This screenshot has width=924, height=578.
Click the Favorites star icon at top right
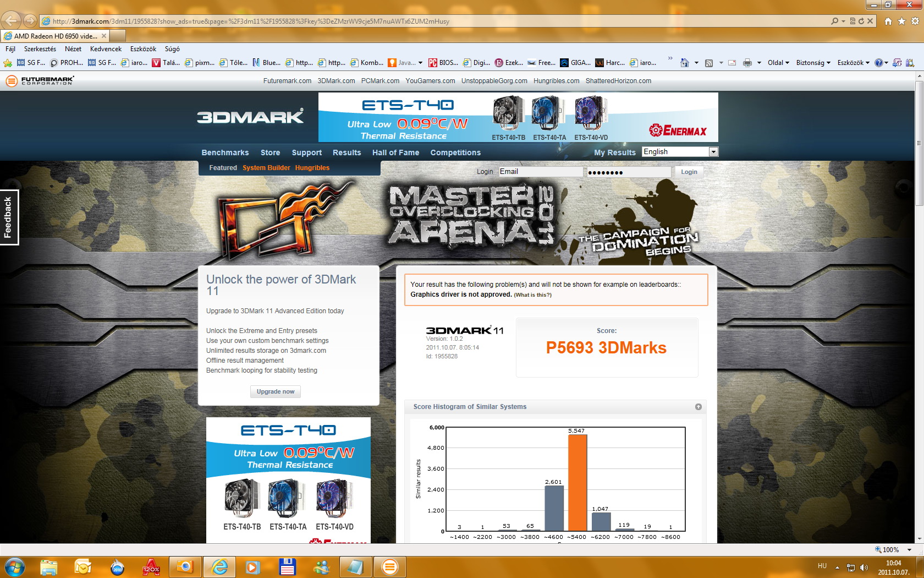[901, 21]
